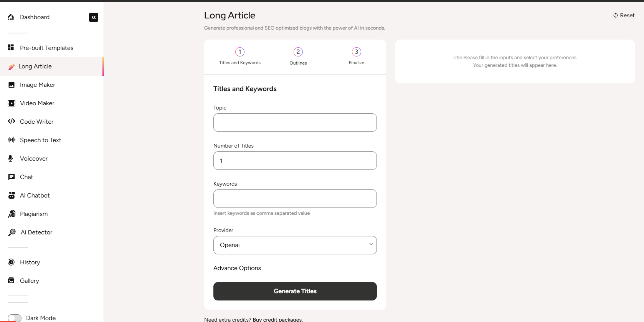The width and height of the screenshot is (644, 322).
Task: Click the Ai Chatbot robot icon
Action: (x=12, y=196)
